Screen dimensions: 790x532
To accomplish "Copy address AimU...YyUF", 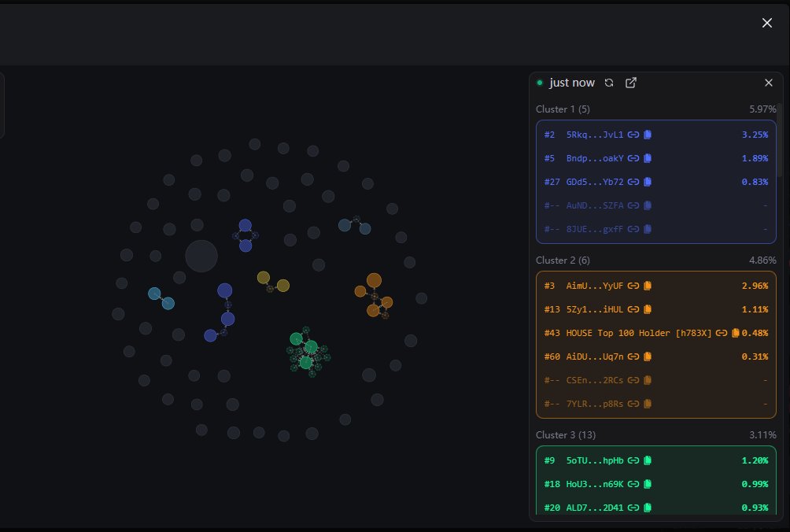I will coord(648,286).
